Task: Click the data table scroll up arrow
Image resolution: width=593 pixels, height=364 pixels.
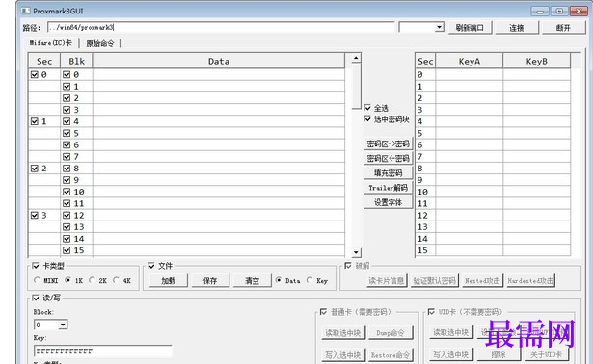Action: click(356, 58)
